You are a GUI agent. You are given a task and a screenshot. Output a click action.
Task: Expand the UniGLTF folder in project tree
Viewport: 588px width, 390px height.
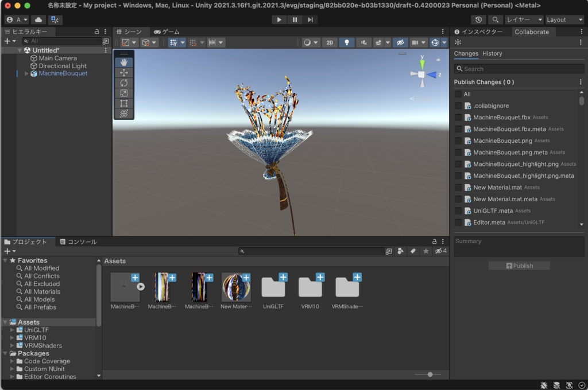click(12, 330)
